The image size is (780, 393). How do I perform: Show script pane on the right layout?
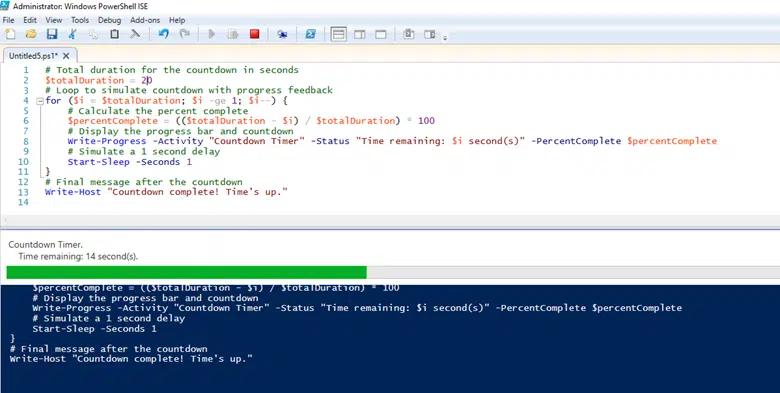click(359, 34)
